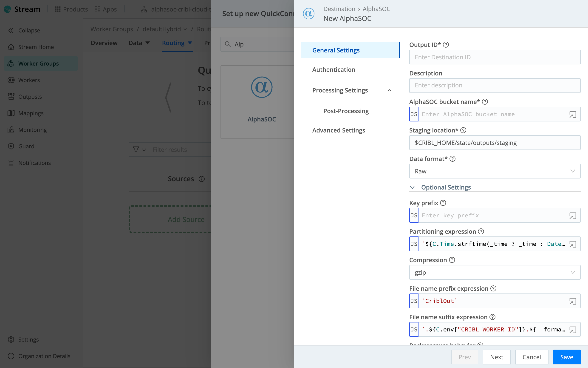Click the Notifications bell icon

tap(11, 163)
